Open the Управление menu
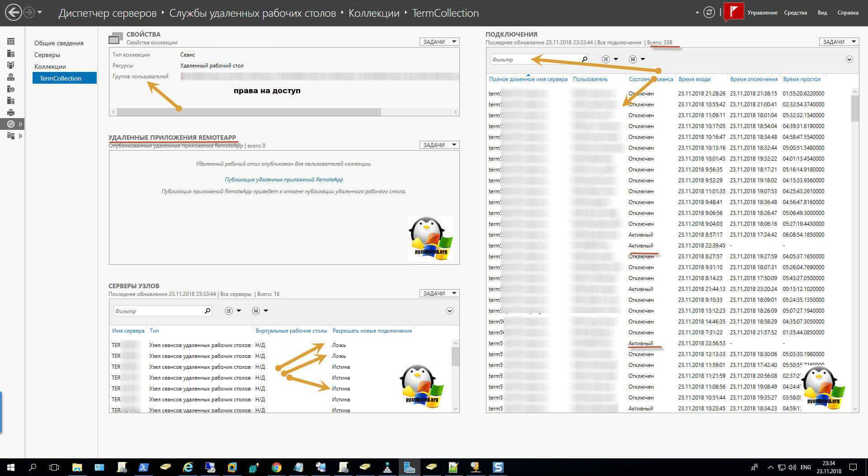868x476 pixels. pos(762,13)
